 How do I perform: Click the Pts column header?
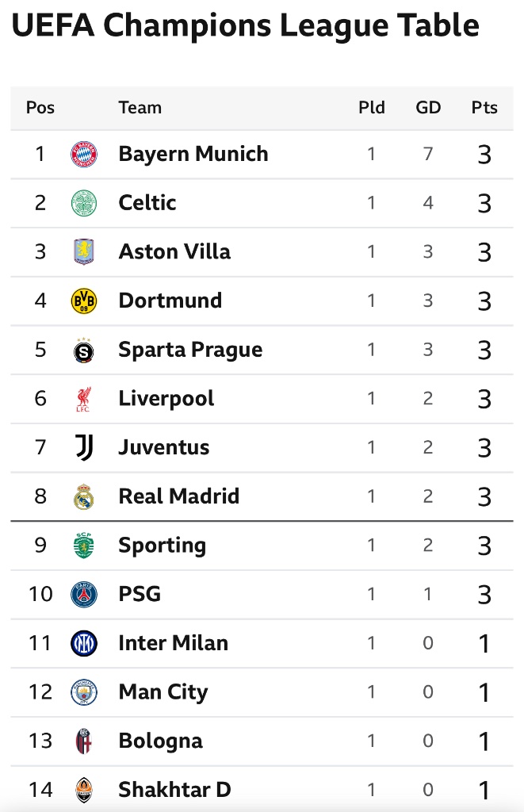[x=484, y=108]
